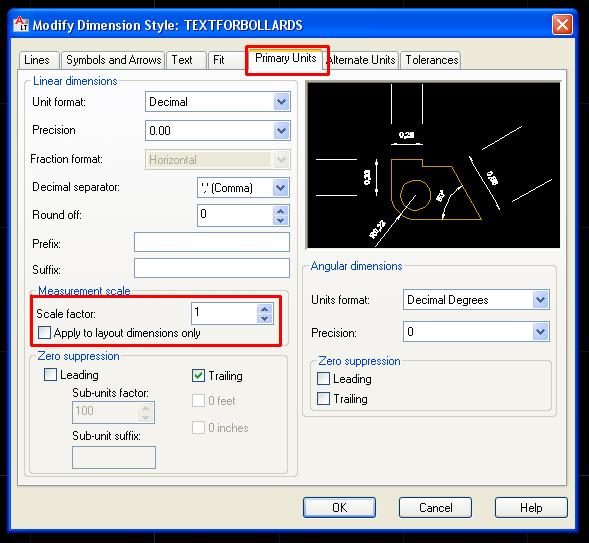Confirm changes with the OK button
The width and height of the screenshot is (589, 543).
point(340,508)
